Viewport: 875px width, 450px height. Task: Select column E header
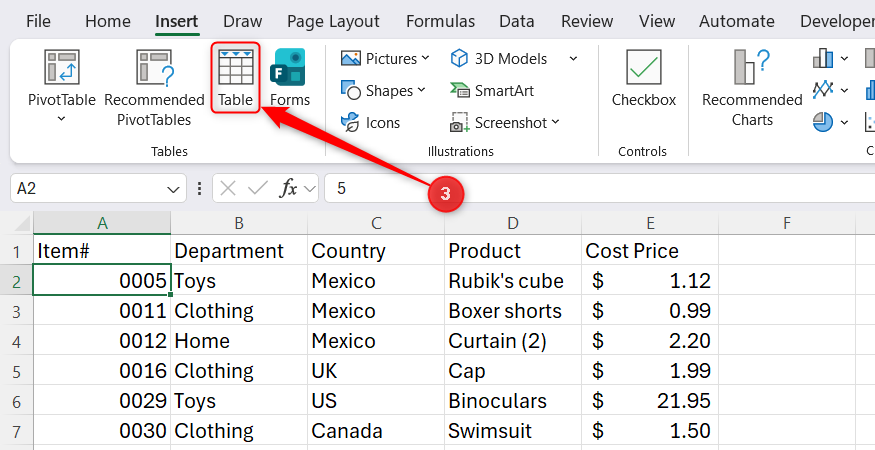(650, 223)
